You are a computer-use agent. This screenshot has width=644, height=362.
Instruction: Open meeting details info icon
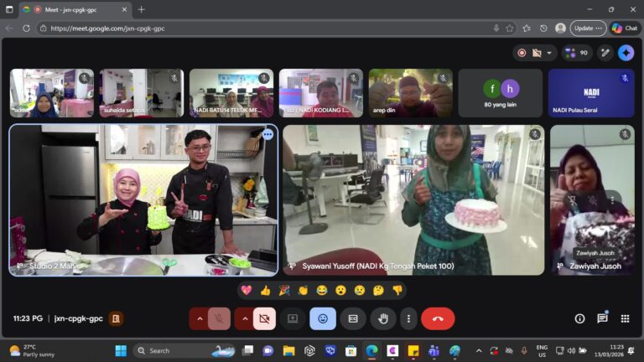pyautogui.click(x=579, y=318)
